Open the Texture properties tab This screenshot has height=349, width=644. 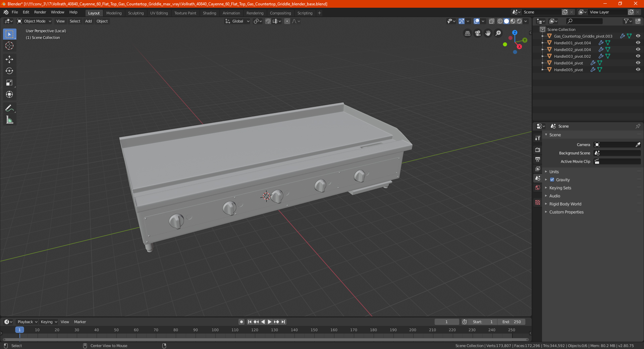[x=538, y=202]
